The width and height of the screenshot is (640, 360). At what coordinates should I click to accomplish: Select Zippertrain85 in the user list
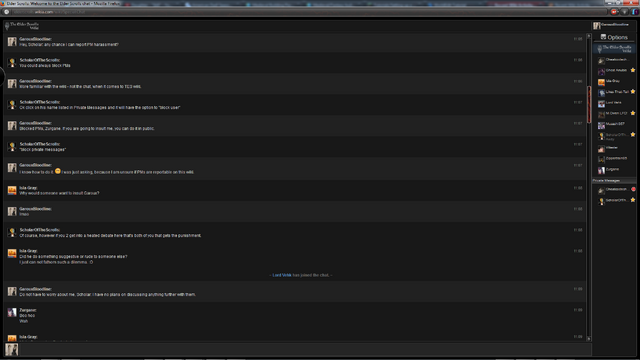click(614, 159)
